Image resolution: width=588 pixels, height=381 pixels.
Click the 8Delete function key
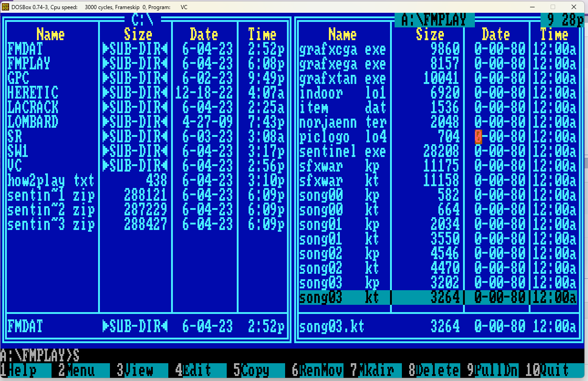(434, 370)
